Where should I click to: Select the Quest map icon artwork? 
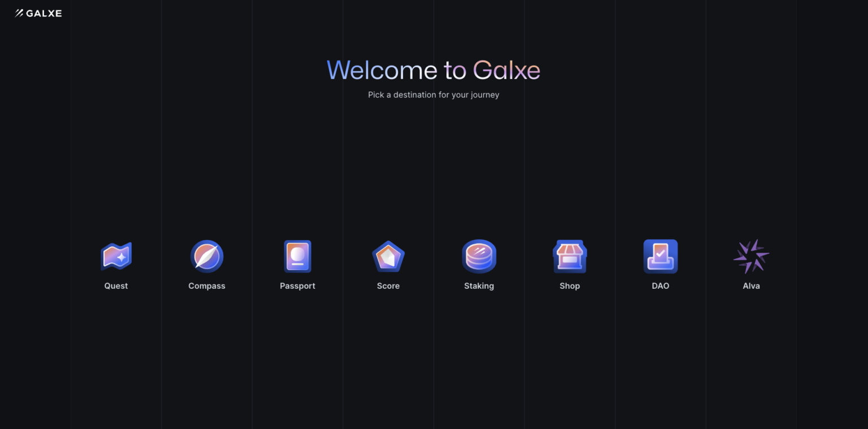tap(116, 256)
